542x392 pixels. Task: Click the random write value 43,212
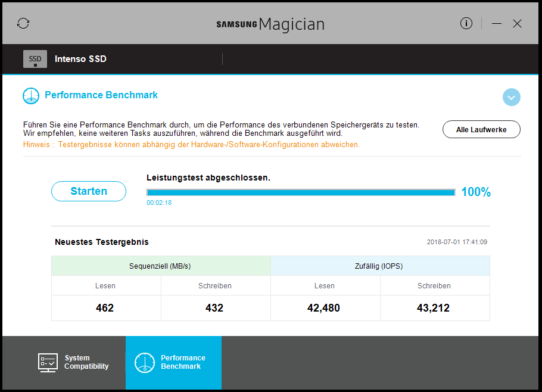[433, 307]
